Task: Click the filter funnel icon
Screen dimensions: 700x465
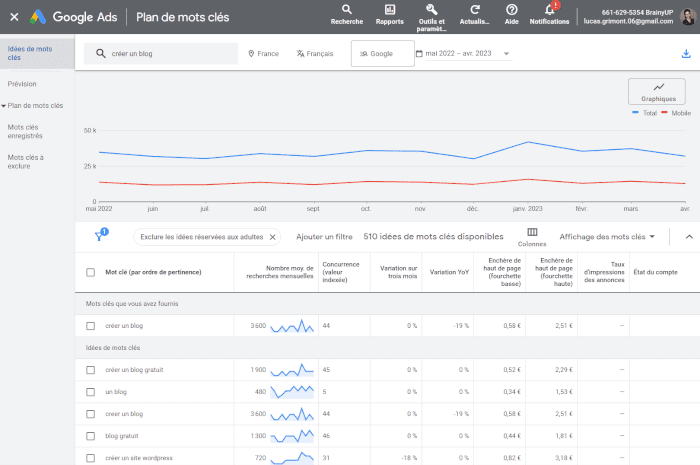Action: click(x=99, y=237)
